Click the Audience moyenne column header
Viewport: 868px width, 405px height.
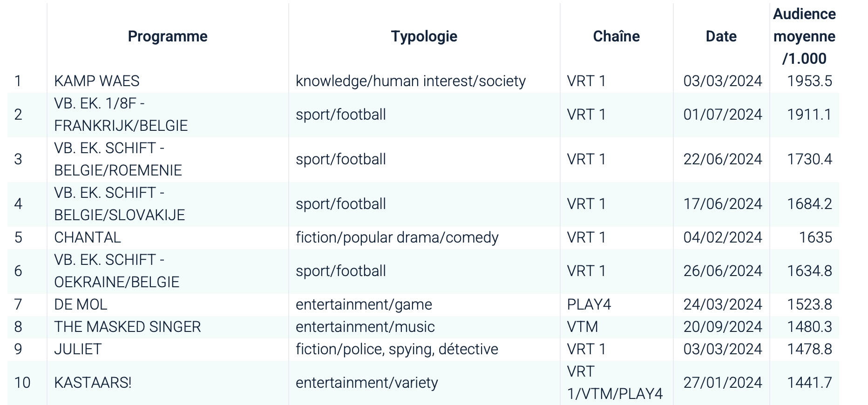click(x=804, y=36)
